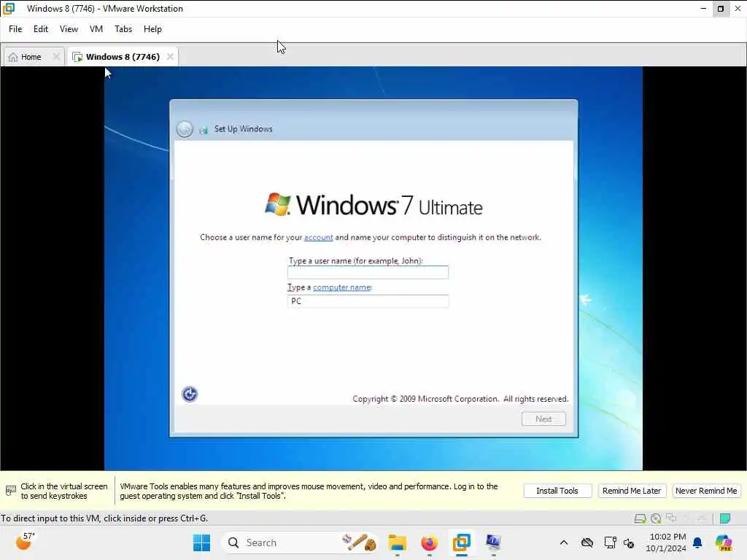Click the OneDrive cloud tray icon
The width and height of the screenshot is (747, 560).
pos(587,542)
